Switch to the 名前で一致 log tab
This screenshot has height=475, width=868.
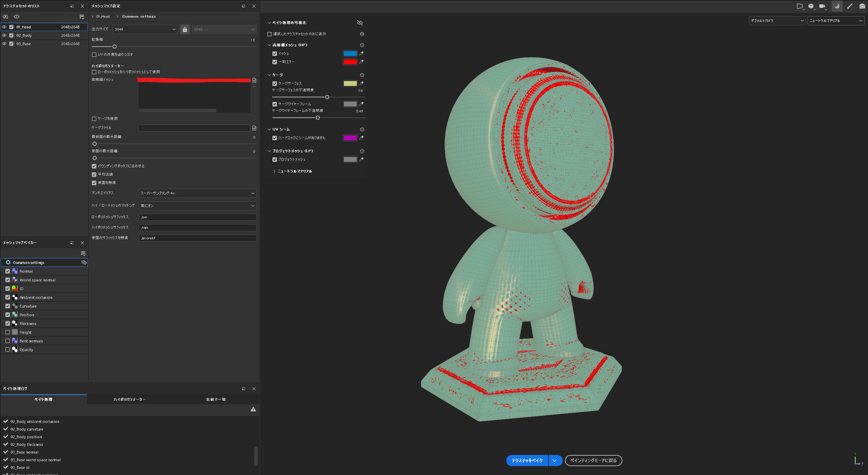click(216, 400)
